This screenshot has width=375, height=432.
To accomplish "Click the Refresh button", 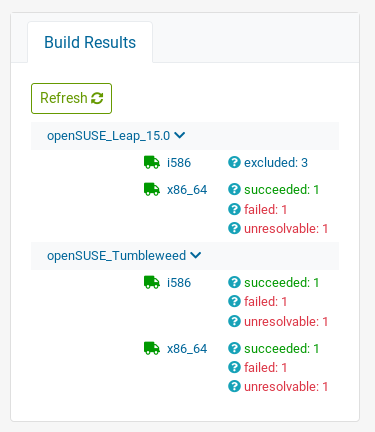I will click(x=71, y=98).
